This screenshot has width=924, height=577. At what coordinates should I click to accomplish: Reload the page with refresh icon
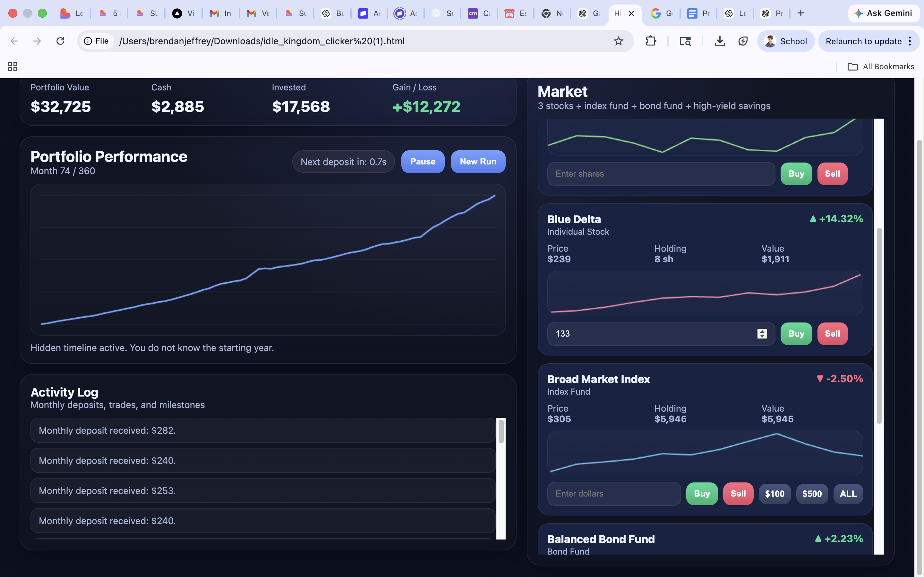[60, 41]
